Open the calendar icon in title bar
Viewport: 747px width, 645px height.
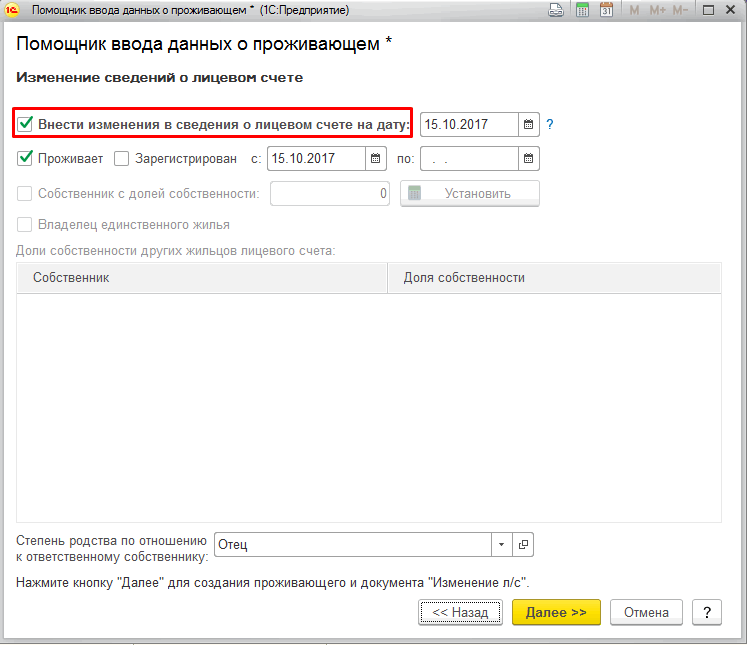pos(605,10)
